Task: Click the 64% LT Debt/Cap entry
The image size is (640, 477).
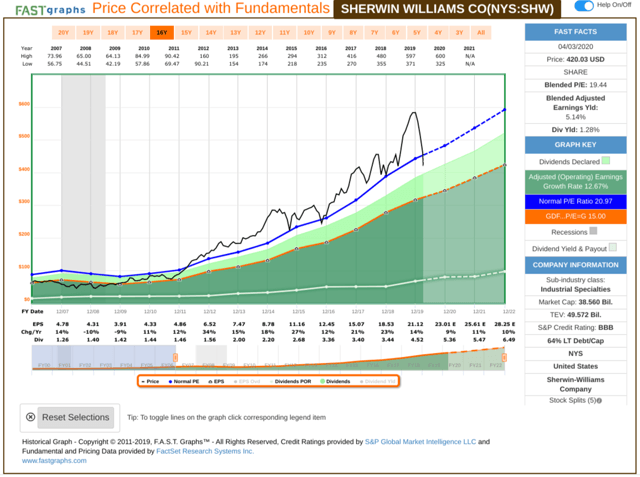Action: click(x=576, y=341)
